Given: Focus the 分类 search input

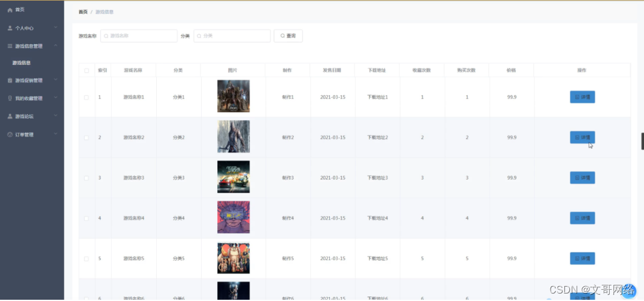Looking at the screenshot, I should [x=232, y=36].
